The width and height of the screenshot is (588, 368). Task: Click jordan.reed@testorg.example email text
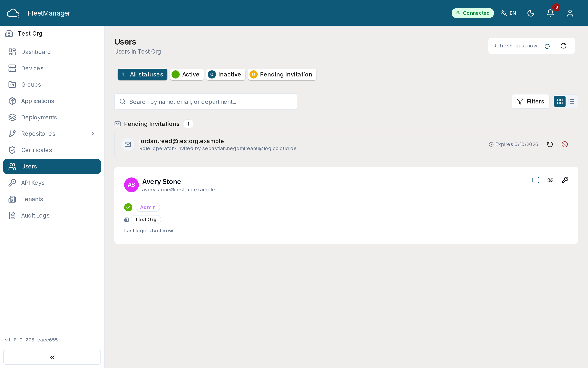coord(182,141)
